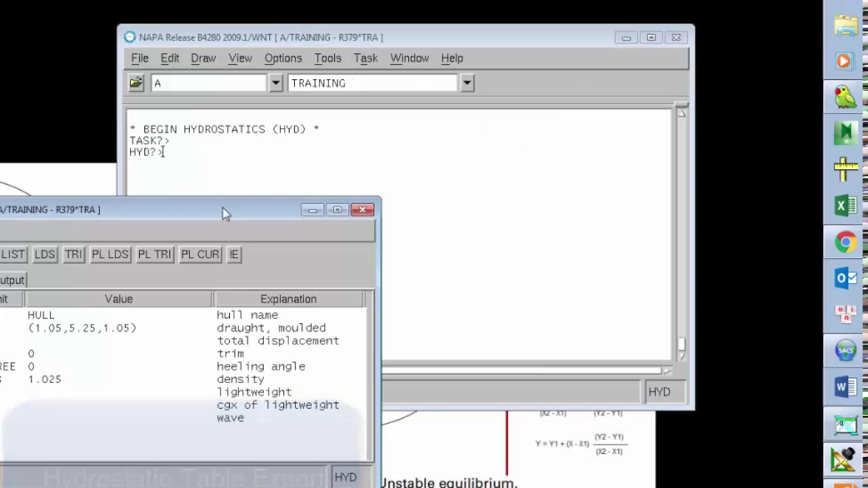868x488 pixels.
Task: Open the yellow ruler tool icon
Action: [846, 169]
